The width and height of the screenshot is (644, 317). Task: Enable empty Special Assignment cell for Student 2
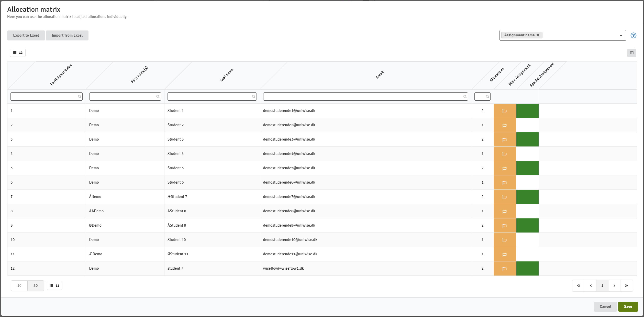point(527,125)
